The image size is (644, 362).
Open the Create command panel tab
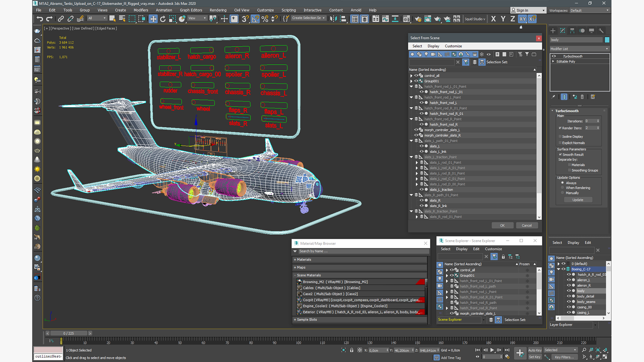[x=553, y=31]
